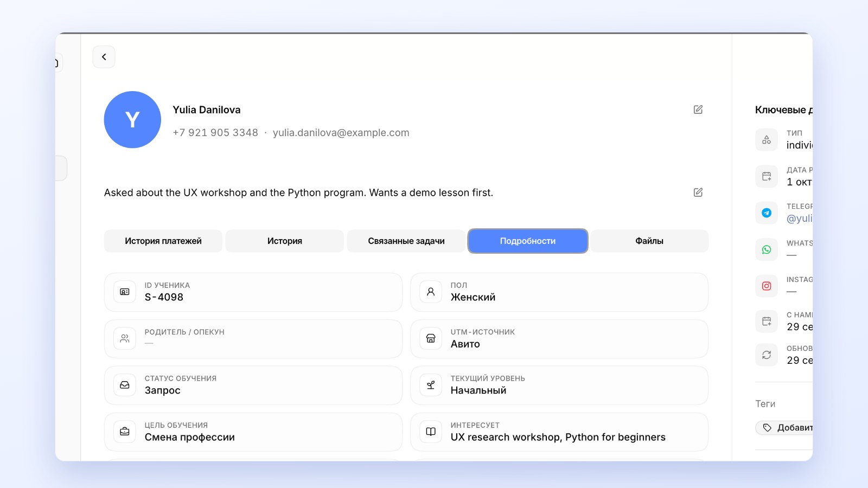Click the Instagram icon in key details
Viewport: 868px width, 488px height.
(767, 286)
